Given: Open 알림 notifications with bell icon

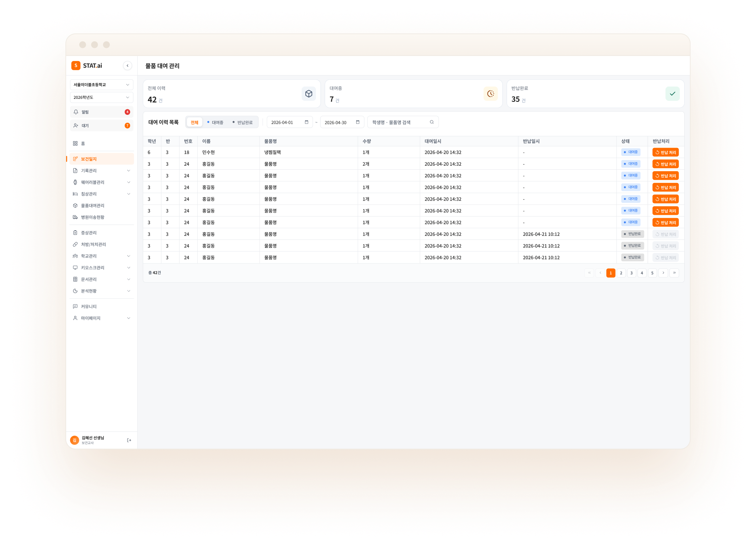Looking at the screenshot, I should tap(101, 112).
